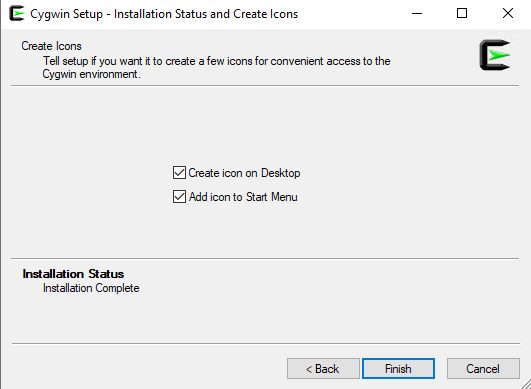Click the Cygwin Setup title bar text
This screenshot has height=389, width=531.
click(164, 14)
